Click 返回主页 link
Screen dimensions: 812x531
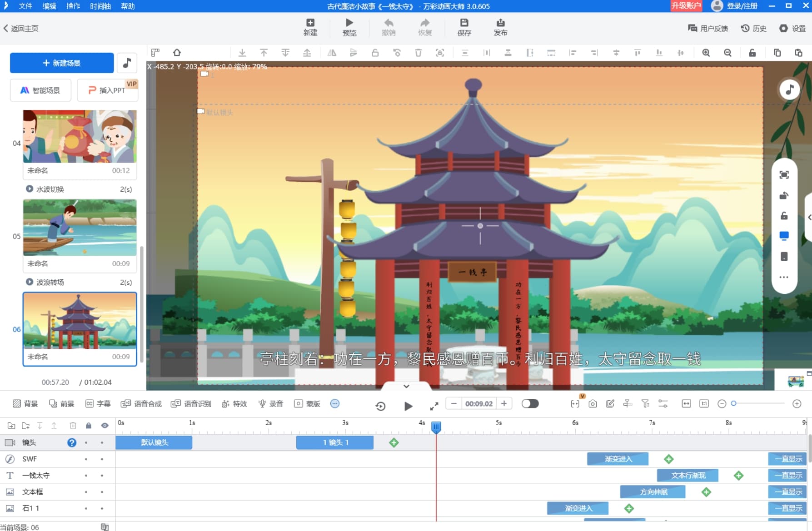click(x=21, y=28)
